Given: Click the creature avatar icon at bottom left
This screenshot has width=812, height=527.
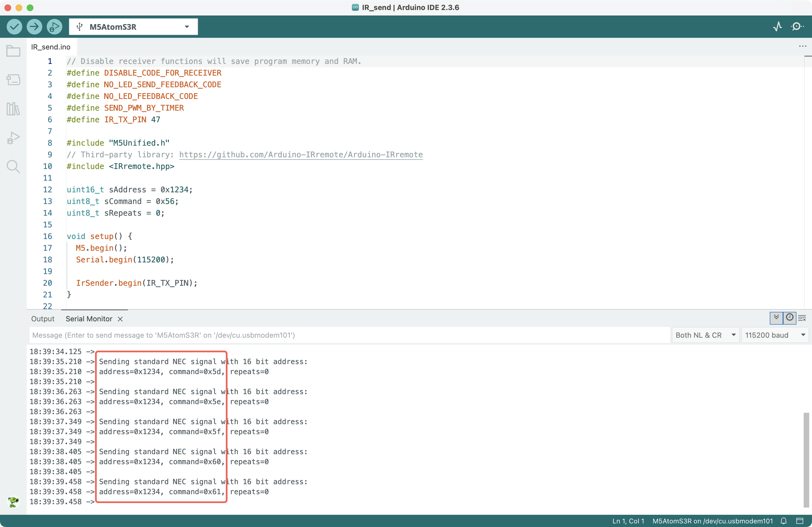Looking at the screenshot, I should 13,502.
